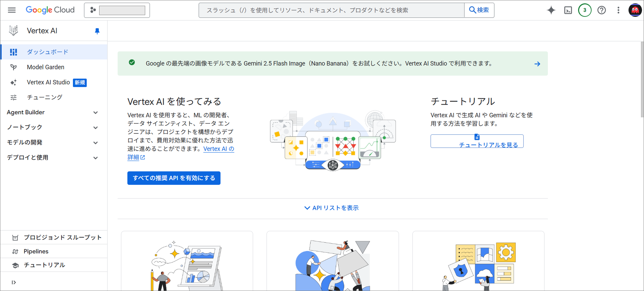Expand the デプロイと使用 section

click(54, 158)
